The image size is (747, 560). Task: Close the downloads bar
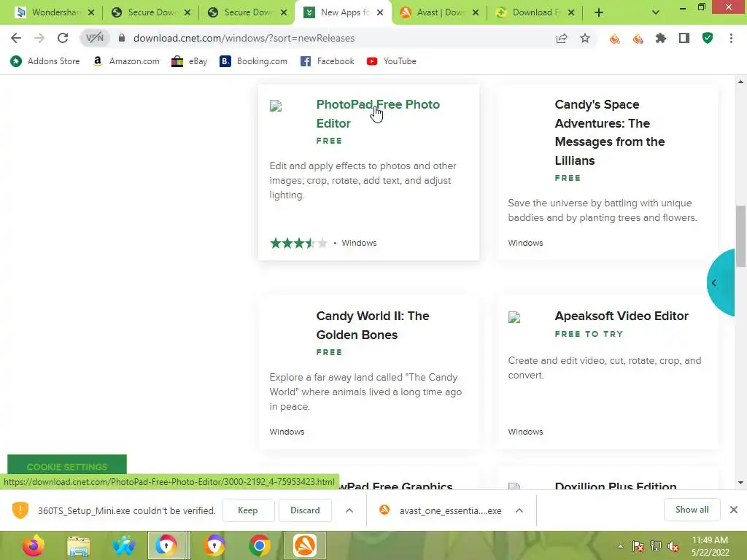734,510
